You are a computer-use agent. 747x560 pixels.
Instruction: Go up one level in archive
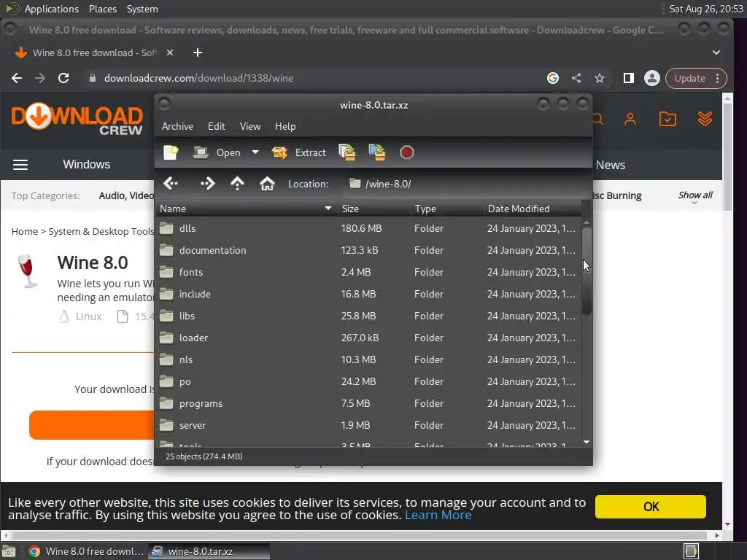pos(237,183)
